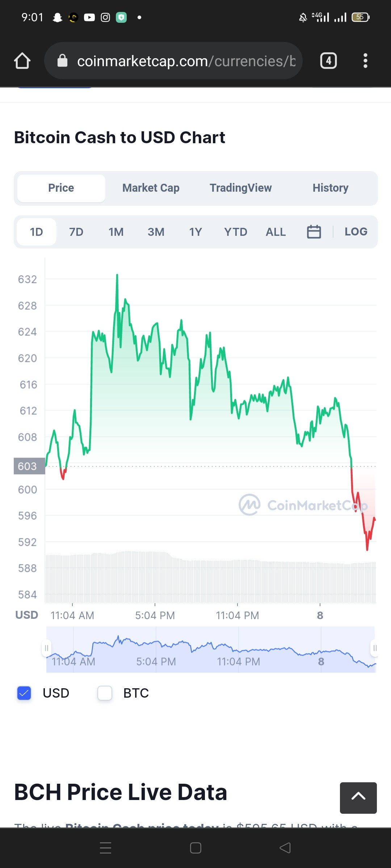
Task: Tap the browser home icon
Action: [x=22, y=61]
